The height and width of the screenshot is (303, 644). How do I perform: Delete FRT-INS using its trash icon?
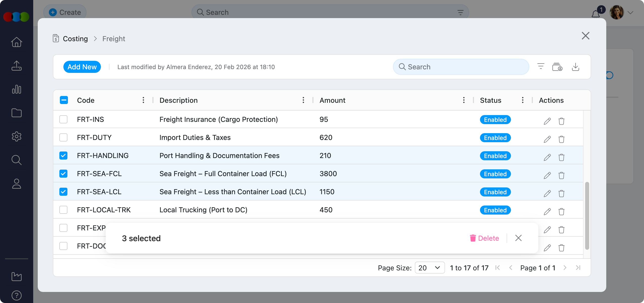coord(561,121)
